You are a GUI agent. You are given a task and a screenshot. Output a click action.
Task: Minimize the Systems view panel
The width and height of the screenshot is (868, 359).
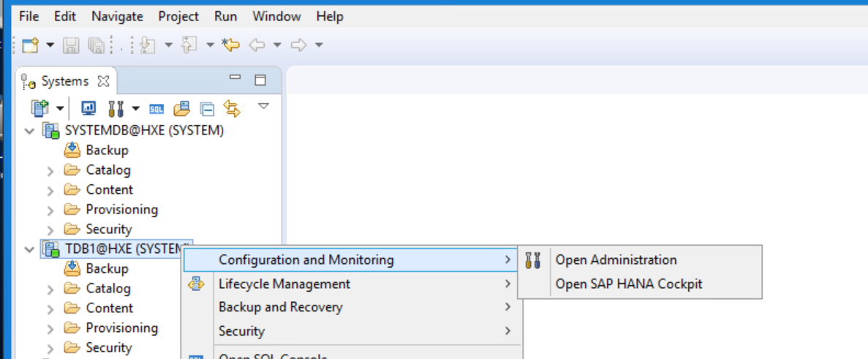coord(235,78)
